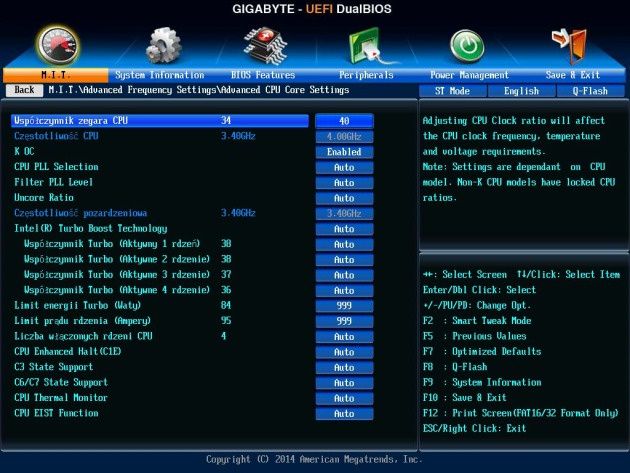
Task: Go to the Save & Exit tab
Action: point(573,75)
